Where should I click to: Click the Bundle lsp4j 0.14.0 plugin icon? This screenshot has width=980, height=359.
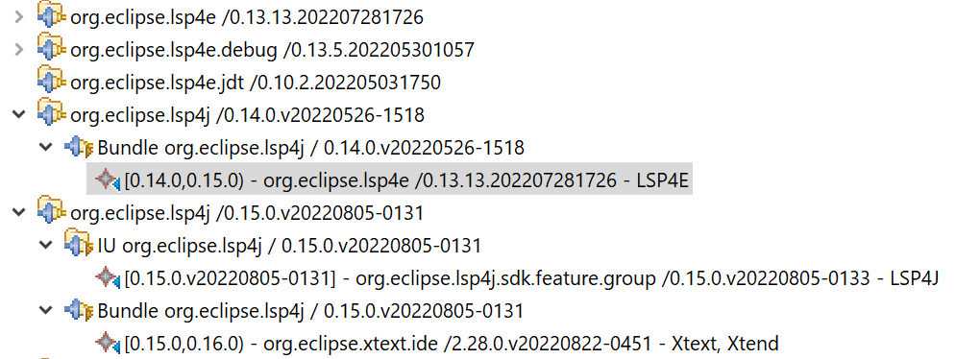click(79, 147)
